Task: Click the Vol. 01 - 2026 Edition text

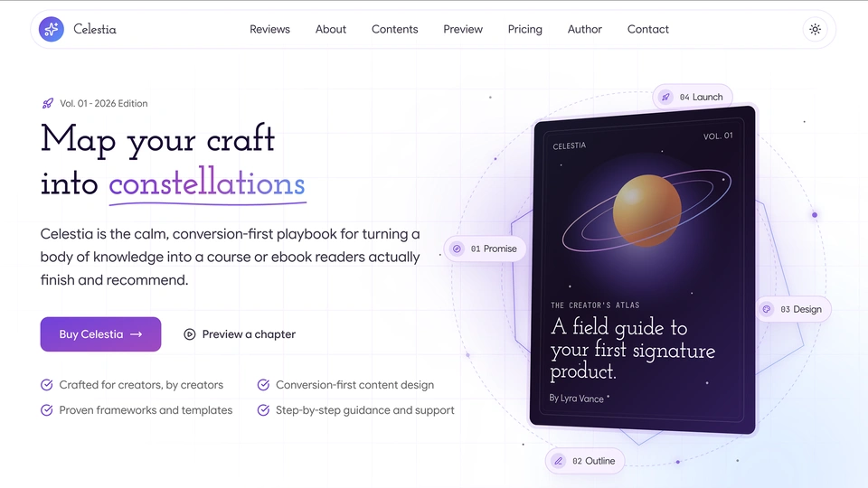Action: click(103, 103)
